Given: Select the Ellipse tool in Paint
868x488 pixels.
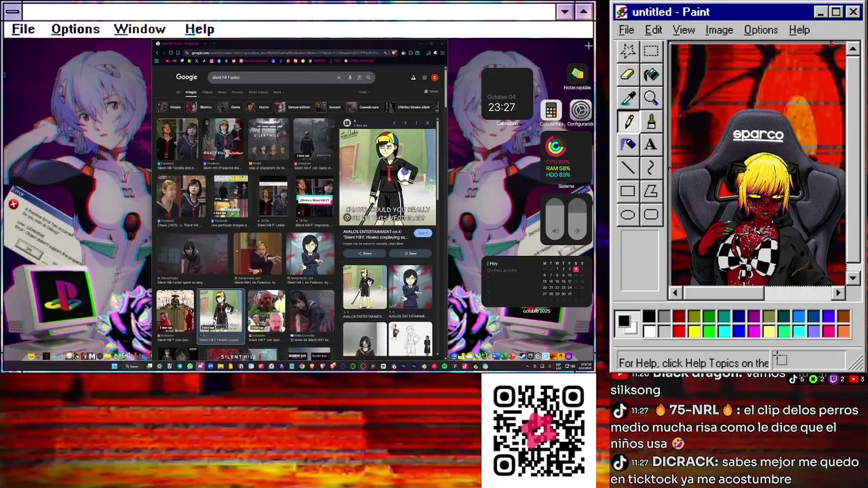Looking at the screenshot, I should click(628, 215).
